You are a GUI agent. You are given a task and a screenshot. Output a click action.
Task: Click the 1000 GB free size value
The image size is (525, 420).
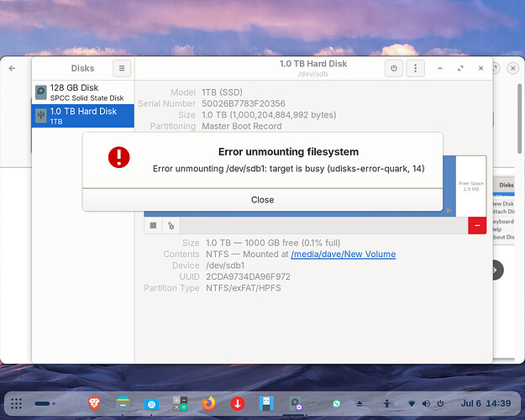(273, 243)
